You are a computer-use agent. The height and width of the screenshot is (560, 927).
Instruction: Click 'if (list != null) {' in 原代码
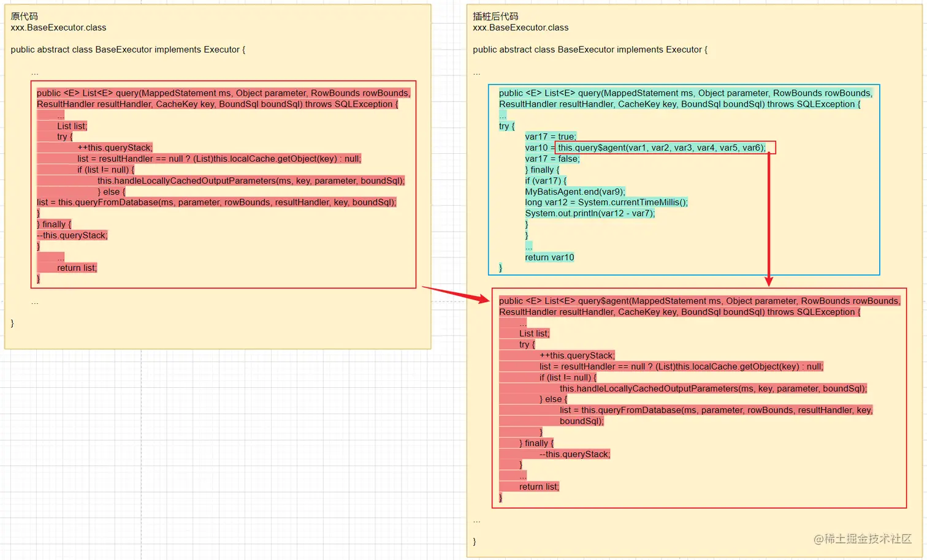pyautogui.click(x=105, y=170)
